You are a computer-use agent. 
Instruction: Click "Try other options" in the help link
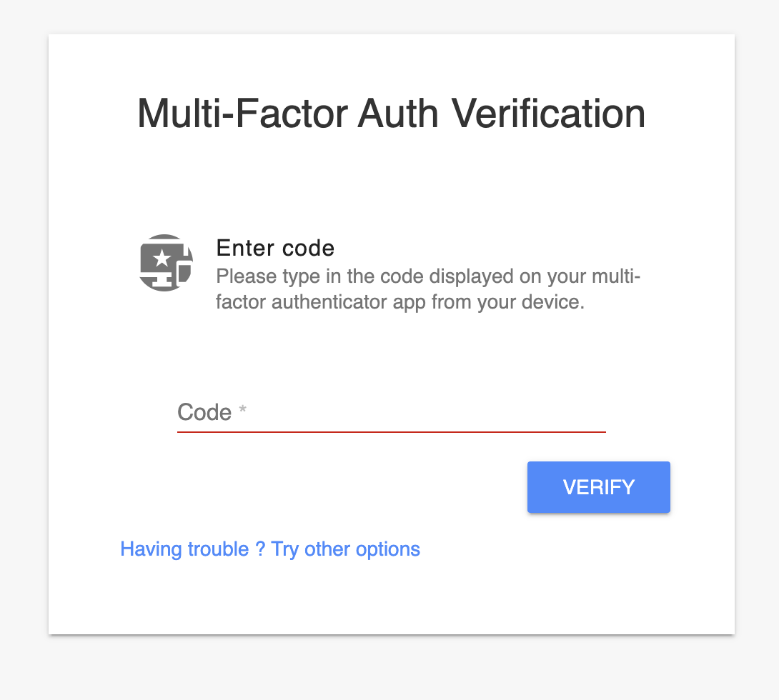tap(346, 549)
